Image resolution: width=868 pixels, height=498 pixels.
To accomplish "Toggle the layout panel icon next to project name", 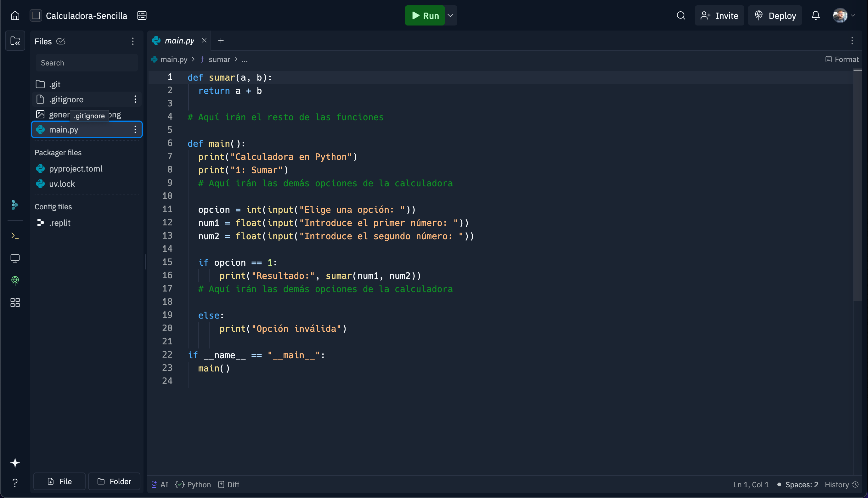I will click(142, 16).
